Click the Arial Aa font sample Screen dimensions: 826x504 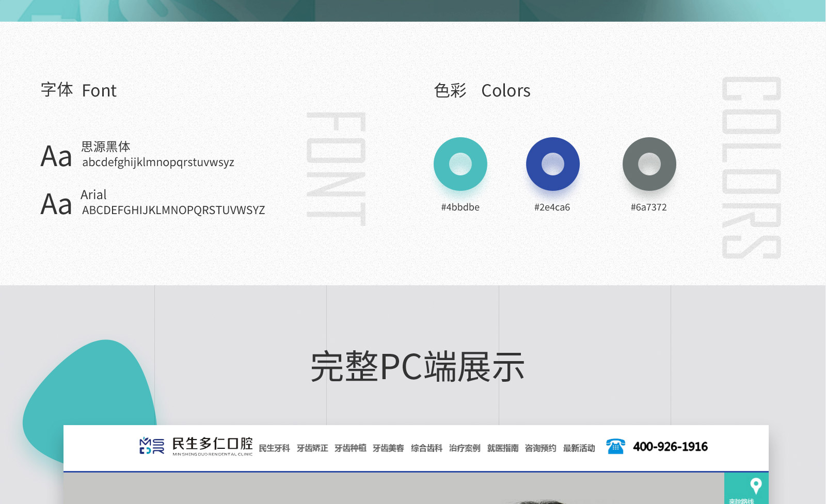[x=56, y=204]
